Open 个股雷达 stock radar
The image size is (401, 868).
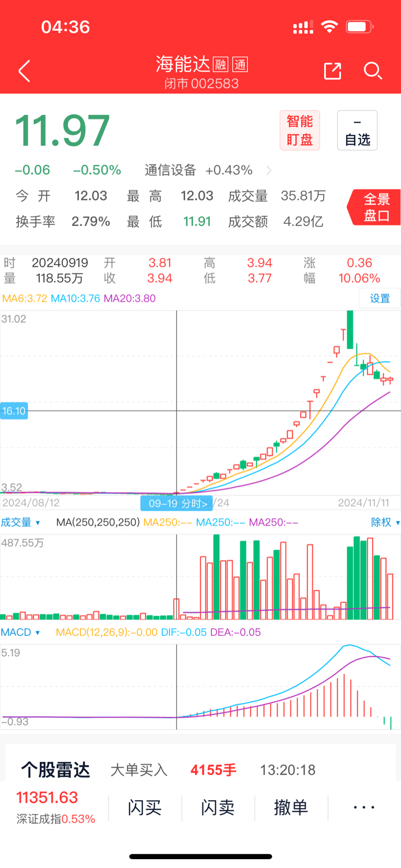[x=55, y=770]
